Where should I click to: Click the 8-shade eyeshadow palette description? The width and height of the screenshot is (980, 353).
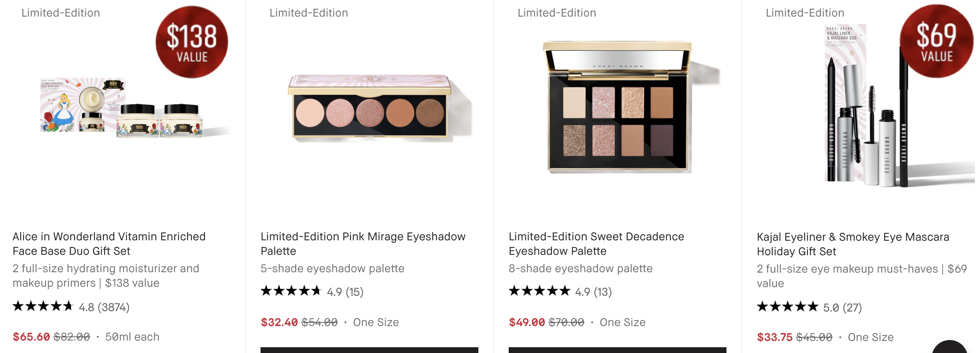(x=580, y=268)
